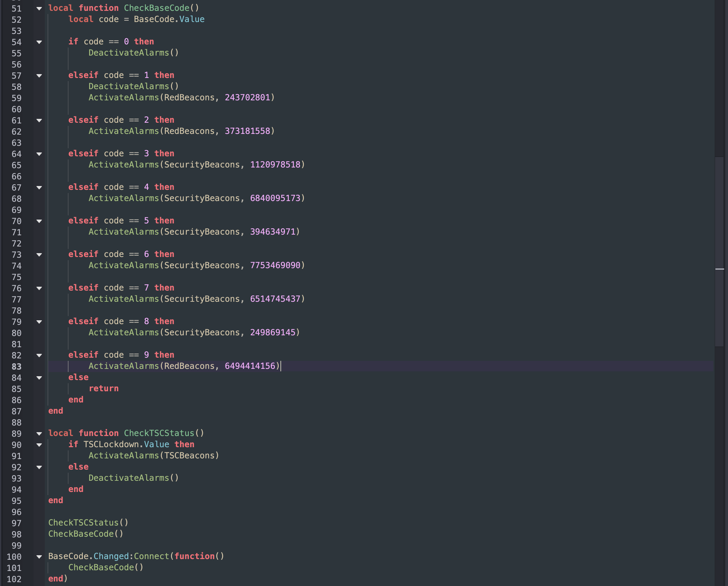
Task: Click the 'CheckTSCStatus()' call on line 97
Action: pyautogui.click(x=88, y=522)
